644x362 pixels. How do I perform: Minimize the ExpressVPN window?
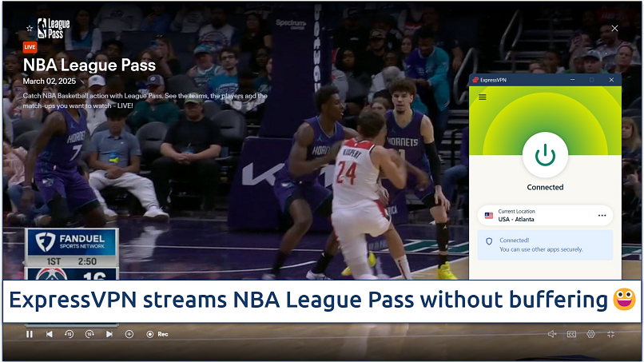tap(572, 80)
